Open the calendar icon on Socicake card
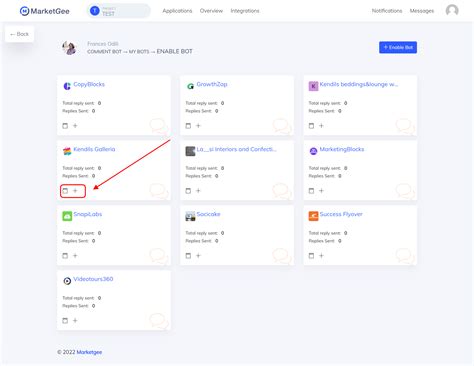This screenshot has height=366, width=474. point(188,256)
